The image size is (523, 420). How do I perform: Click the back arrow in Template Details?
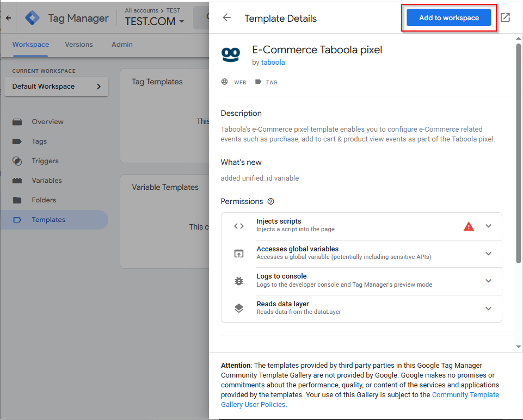point(227,17)
